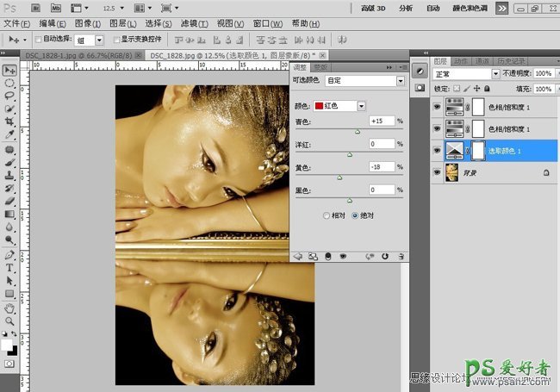Image resolution: width=560 pixels, height=392 pixels.
Task: Toggle visibility of the 背景 layer
Action: coord(436,173)
